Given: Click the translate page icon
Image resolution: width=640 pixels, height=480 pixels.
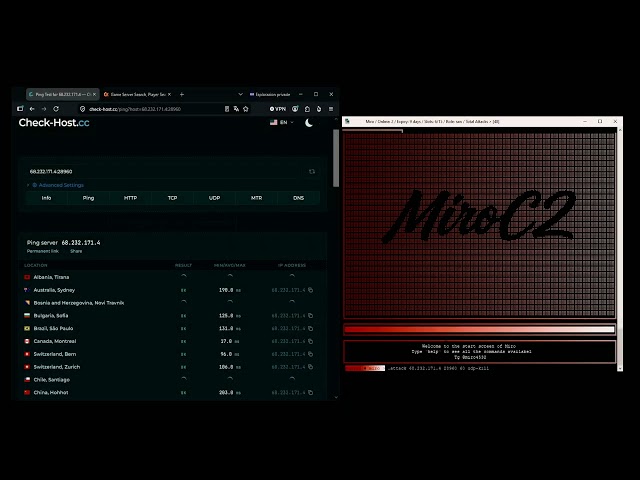Looking at the screenshot, I should click(x=236, y=109).
